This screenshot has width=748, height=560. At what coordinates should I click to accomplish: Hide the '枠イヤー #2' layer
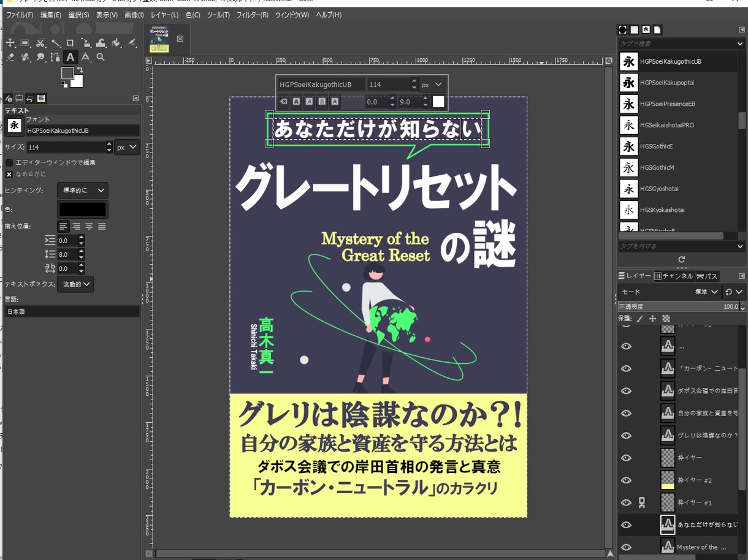point(626,480)
